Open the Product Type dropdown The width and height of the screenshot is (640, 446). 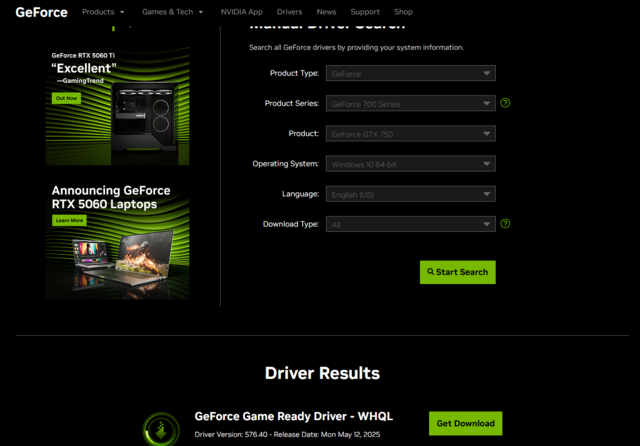pyautogui.click(x=410, y=73)
